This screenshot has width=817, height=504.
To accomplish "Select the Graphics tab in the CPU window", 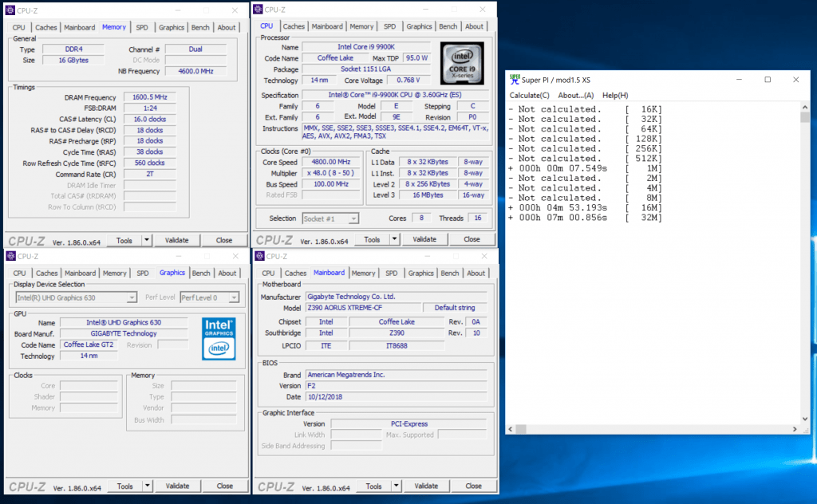I will 420,26.
